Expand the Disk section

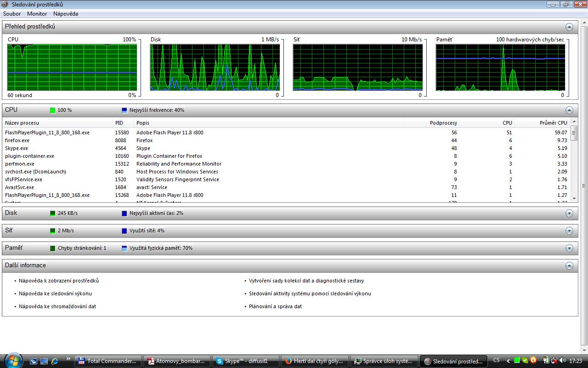click(x=569, y=213)
